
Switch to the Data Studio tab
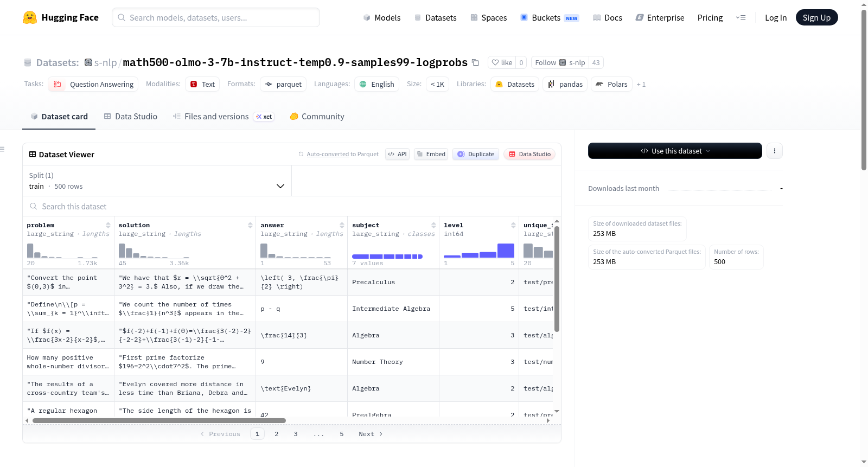click(131, 116)
